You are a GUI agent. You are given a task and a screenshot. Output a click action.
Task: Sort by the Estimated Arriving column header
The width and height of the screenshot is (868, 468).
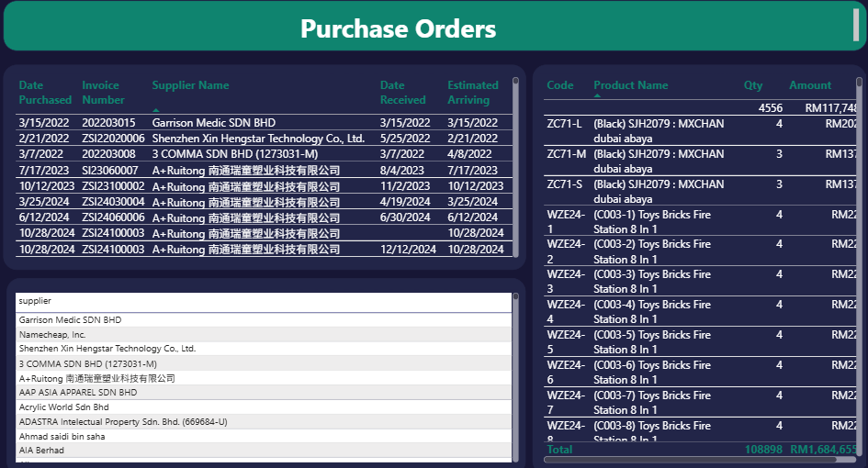tap(473, 93)
